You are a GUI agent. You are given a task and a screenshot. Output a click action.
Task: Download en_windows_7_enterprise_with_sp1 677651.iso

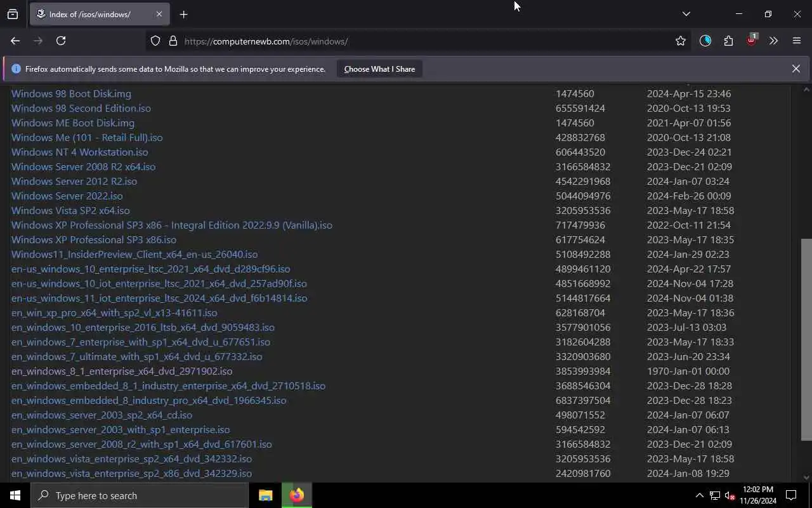(141, 342)
